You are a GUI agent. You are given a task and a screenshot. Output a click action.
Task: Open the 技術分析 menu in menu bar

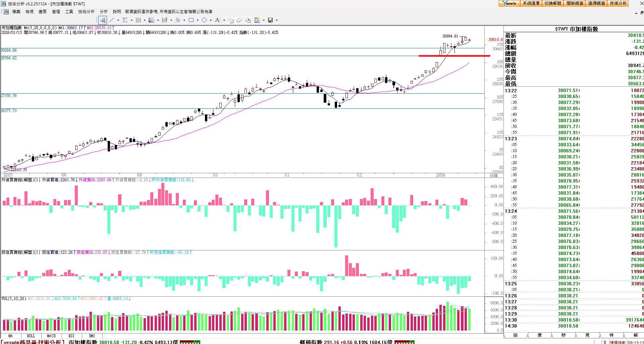86,11
